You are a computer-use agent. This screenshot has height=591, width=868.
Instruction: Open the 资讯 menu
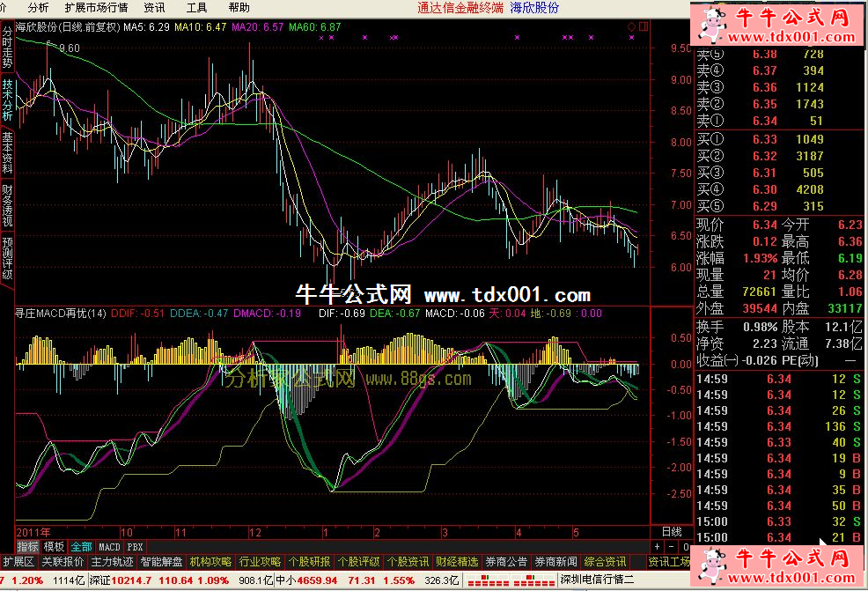(x=154, y=8)
